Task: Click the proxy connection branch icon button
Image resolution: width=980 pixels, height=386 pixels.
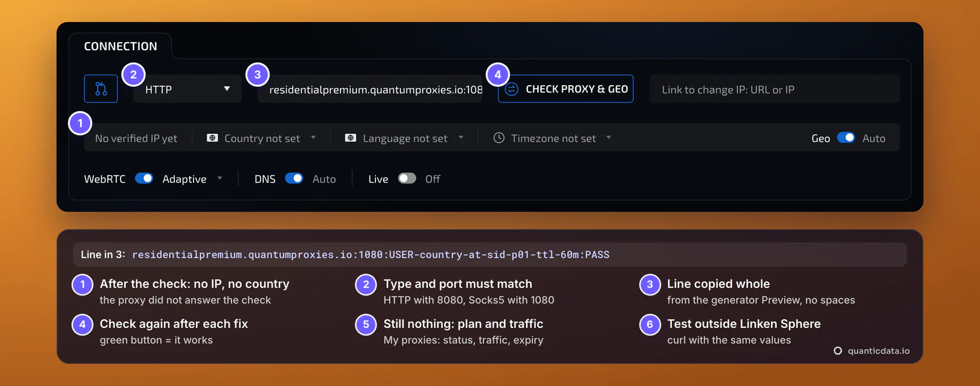Action: coord(101,89)
